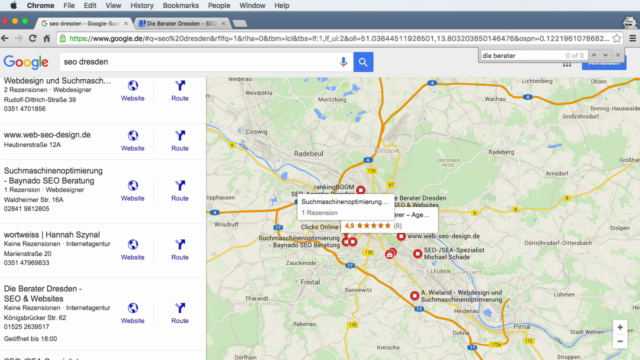
Task: Click the blue sign-in button at top right
Action: tap(604, 65)
